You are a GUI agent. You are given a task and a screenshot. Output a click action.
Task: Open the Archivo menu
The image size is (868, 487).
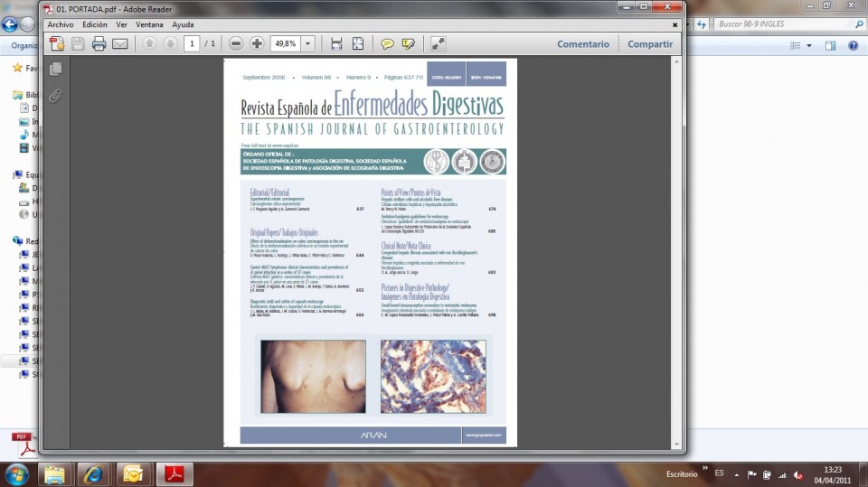(x=61, y=24)
